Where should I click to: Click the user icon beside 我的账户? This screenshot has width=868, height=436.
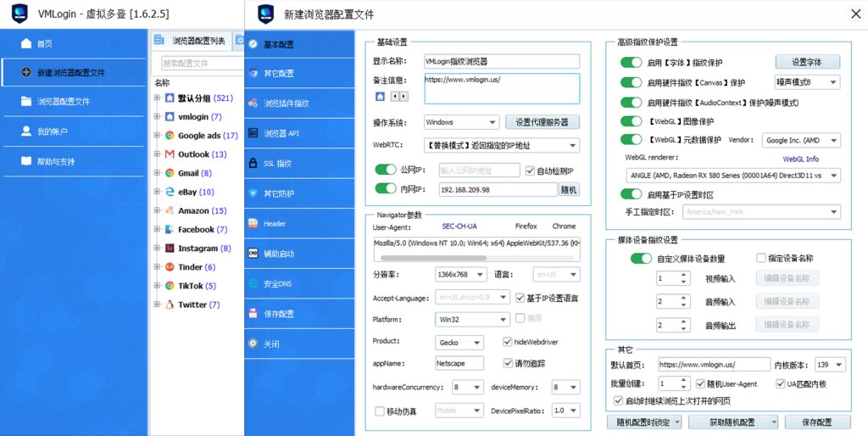[x=25, y=131]
